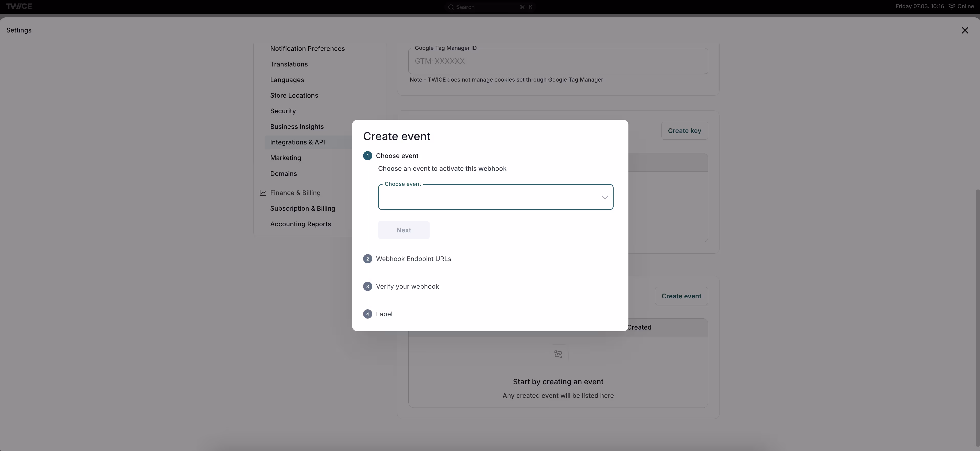Screen dimensions: 980x451
Task: Click step 4 circle next to Label
Action: coord(367,314)
